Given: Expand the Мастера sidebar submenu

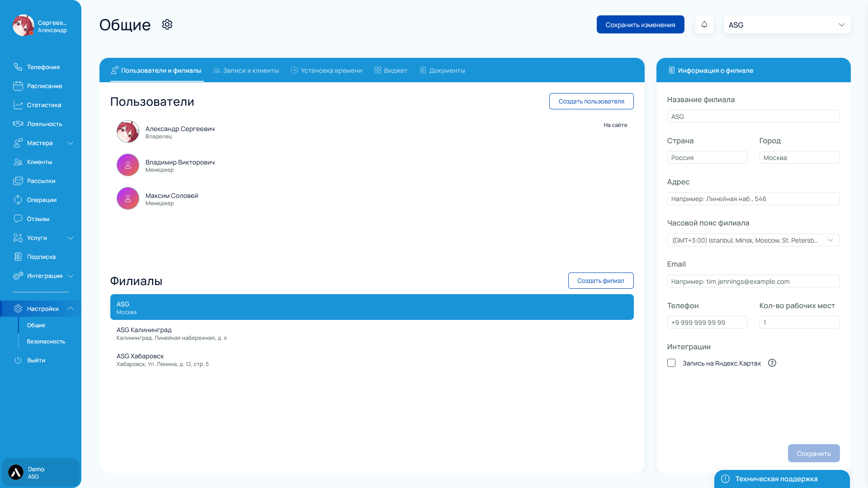Looking at the screenshot, I should pos(71,143).
